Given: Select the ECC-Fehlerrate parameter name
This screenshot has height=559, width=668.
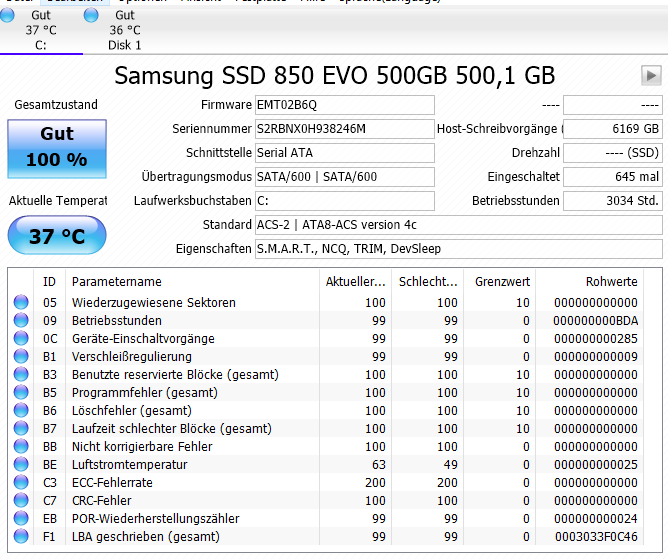Looking at the screenshot, I should coord(112,483).
